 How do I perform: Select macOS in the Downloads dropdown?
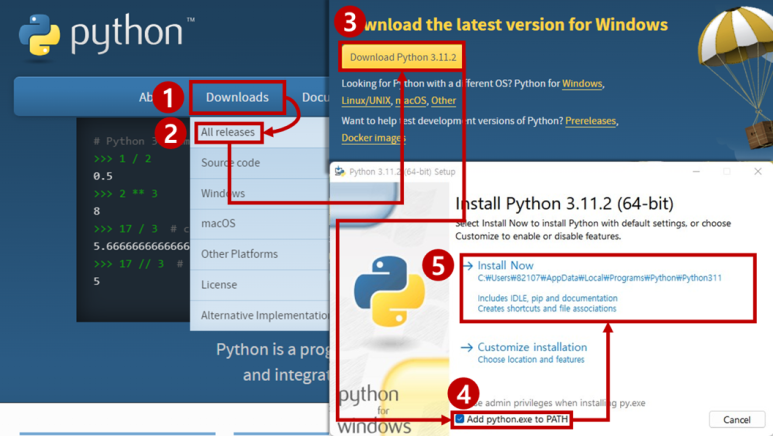click(218, 223)
